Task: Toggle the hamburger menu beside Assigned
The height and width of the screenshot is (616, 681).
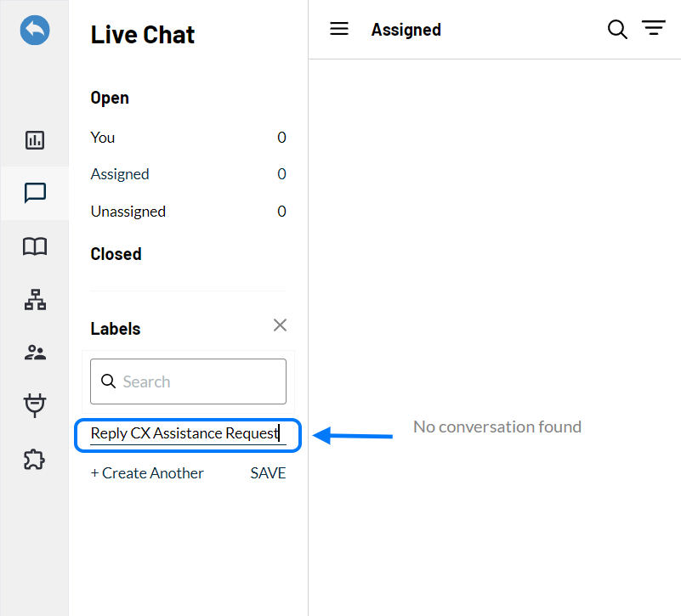Action: point(339,29)
